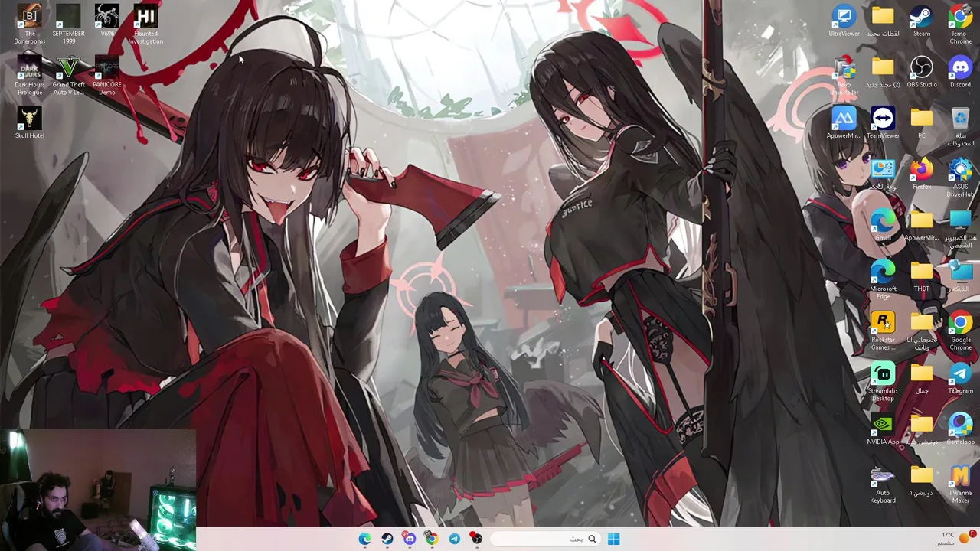Launch Revo Uninstaller shortcut

point(844,76)
